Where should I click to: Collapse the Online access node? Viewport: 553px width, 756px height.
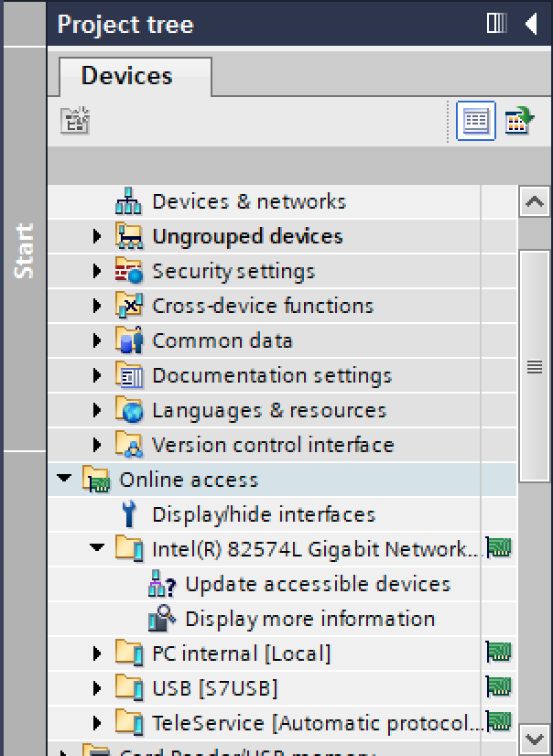(64, 480)
